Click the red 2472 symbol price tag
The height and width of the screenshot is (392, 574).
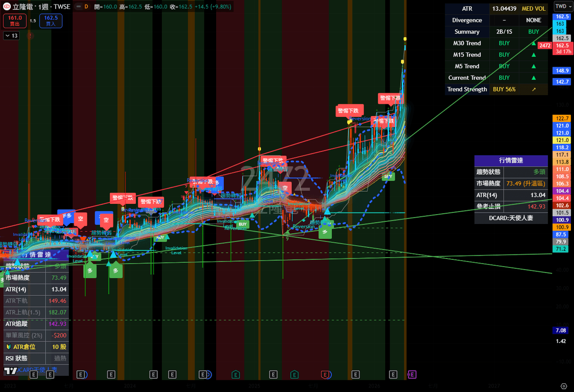(x=545, y=46)
